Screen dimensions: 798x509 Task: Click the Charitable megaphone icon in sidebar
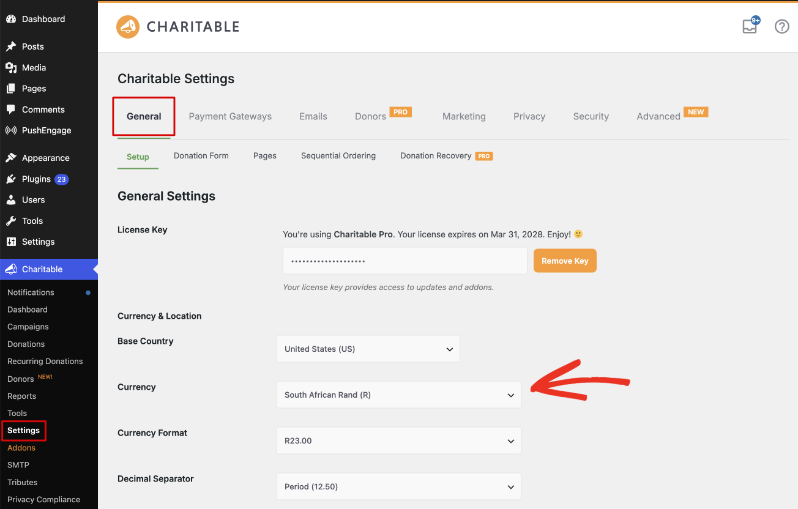pyautogui.click(x=11, y=269)
